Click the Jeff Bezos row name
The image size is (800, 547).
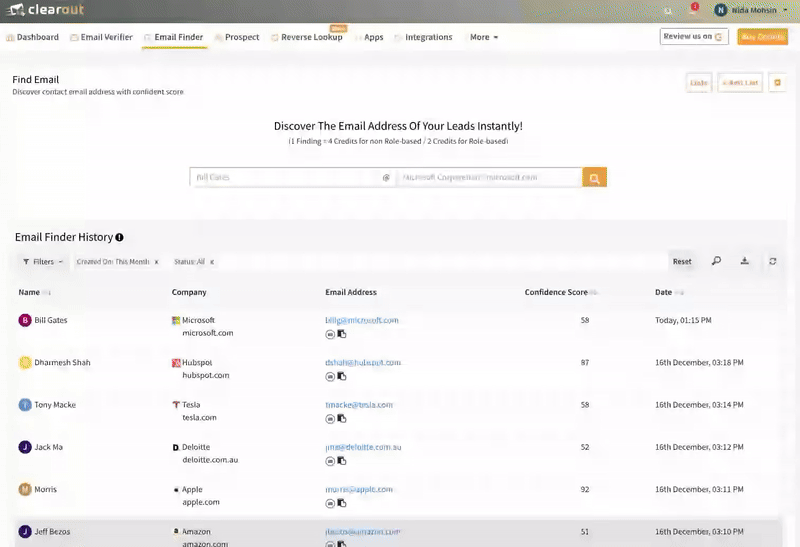point(52,532)
